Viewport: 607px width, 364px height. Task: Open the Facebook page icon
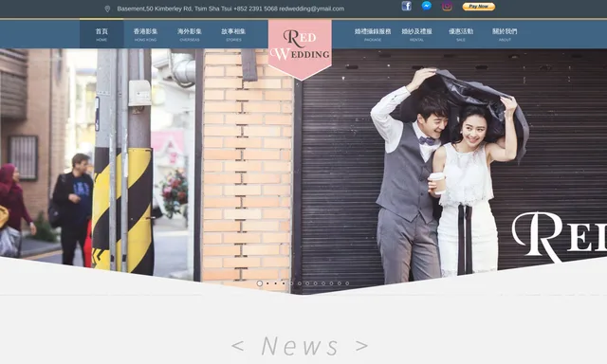coord(407,6)
